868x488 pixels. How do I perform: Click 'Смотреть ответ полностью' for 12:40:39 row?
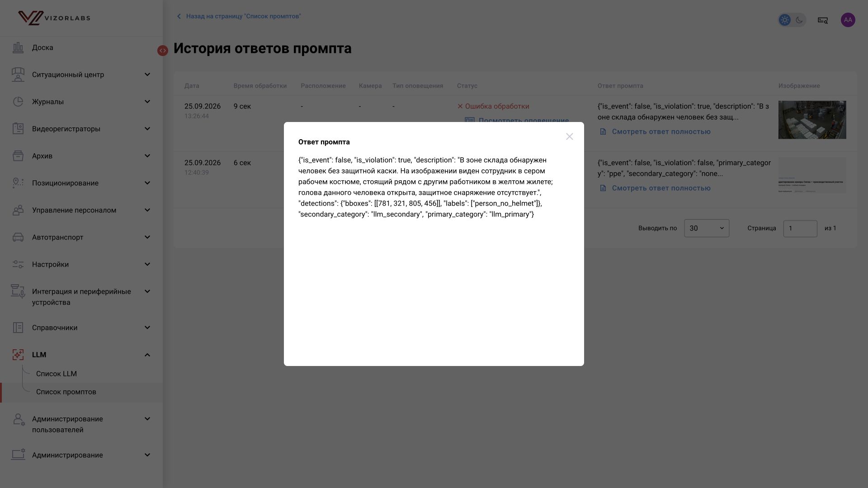[x=655, y=188]
